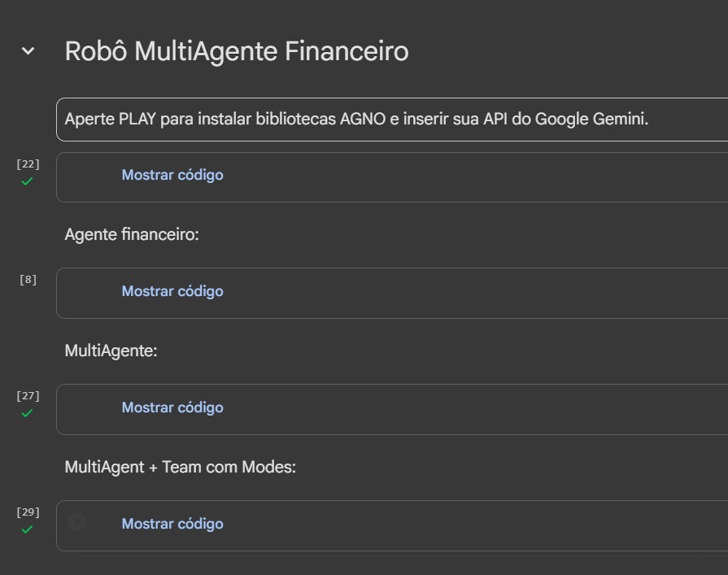Show code under Agente financeiro
Viewport: 728px width, 575px height.
coord(172,291)
